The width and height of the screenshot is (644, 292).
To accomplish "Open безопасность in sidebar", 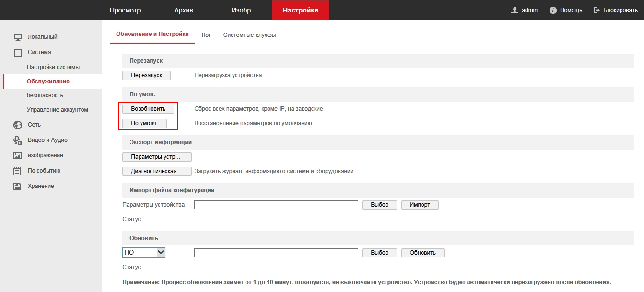I will pos(45,95).
